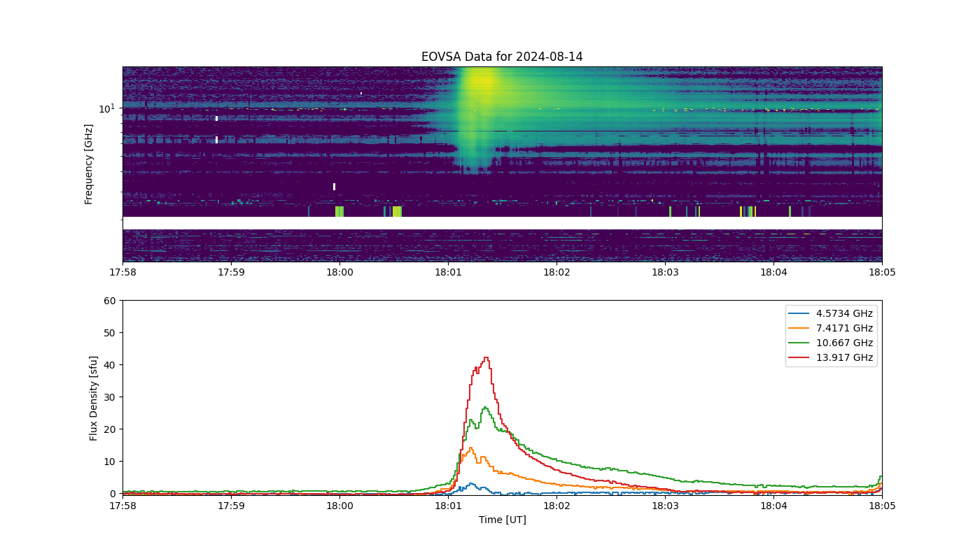980x556 pixels.
Task: Click the spectrogram's 17:59 time tick label
Action: [231, 272]
